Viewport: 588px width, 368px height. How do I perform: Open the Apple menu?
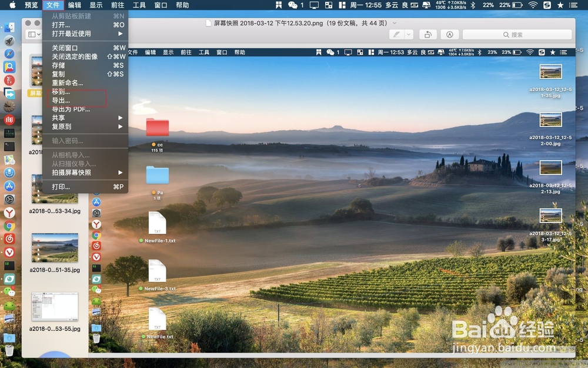pos(12,5)
